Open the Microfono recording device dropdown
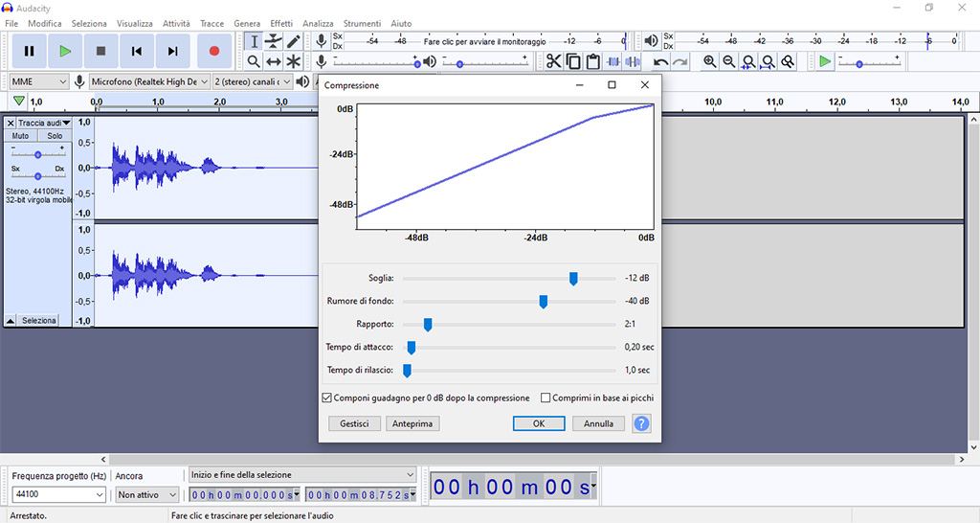The image size is (980, 523). 149,82
